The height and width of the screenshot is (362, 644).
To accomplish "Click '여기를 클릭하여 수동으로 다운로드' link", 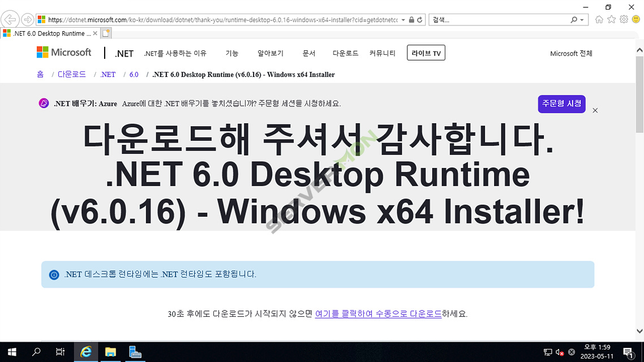I will tap(378, 313).
